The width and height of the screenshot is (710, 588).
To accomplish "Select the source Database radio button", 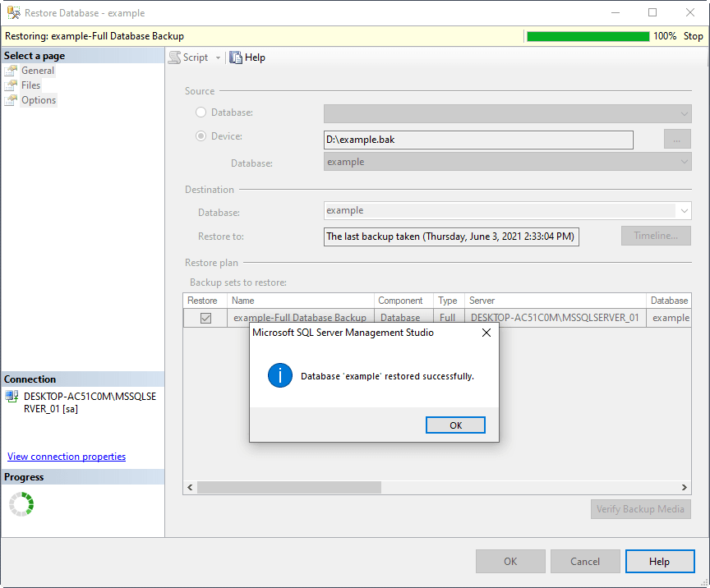I will 201,113.
